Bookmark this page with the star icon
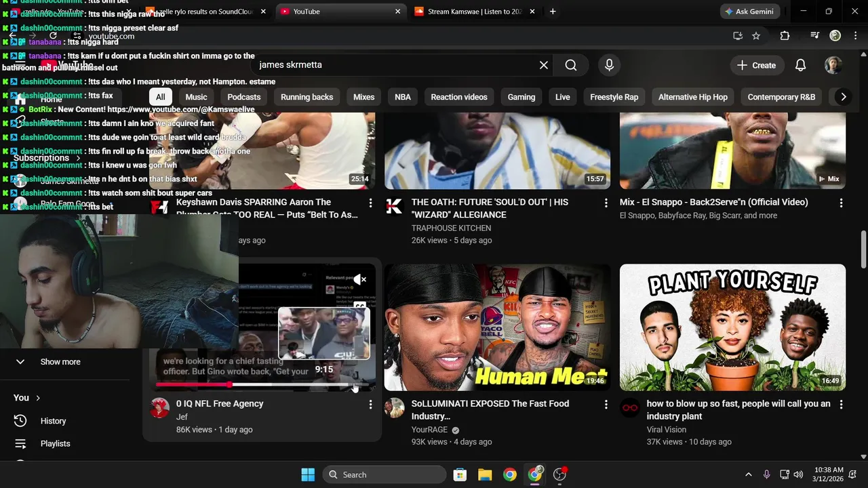 756,36
